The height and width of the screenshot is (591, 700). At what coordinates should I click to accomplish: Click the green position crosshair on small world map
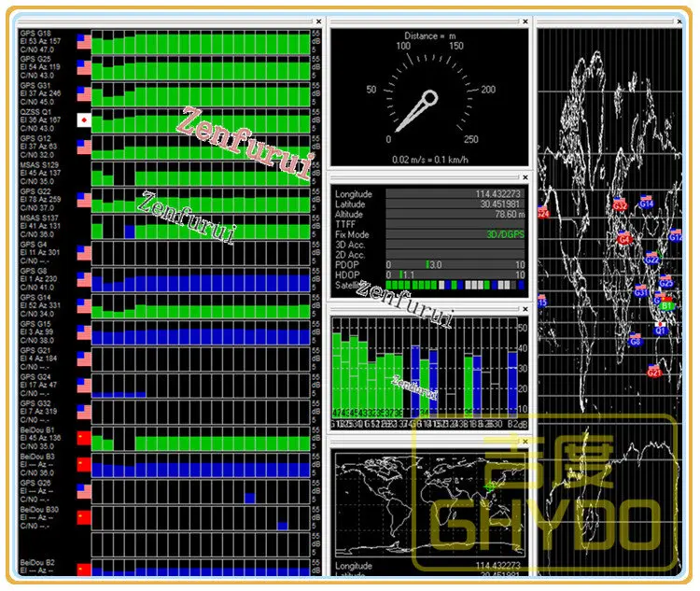(490, 486)
